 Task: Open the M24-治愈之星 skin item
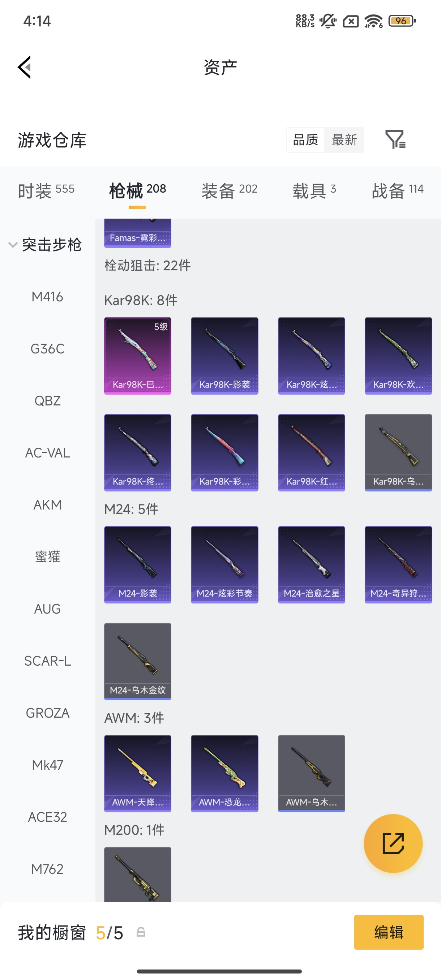tap(311, 564)
